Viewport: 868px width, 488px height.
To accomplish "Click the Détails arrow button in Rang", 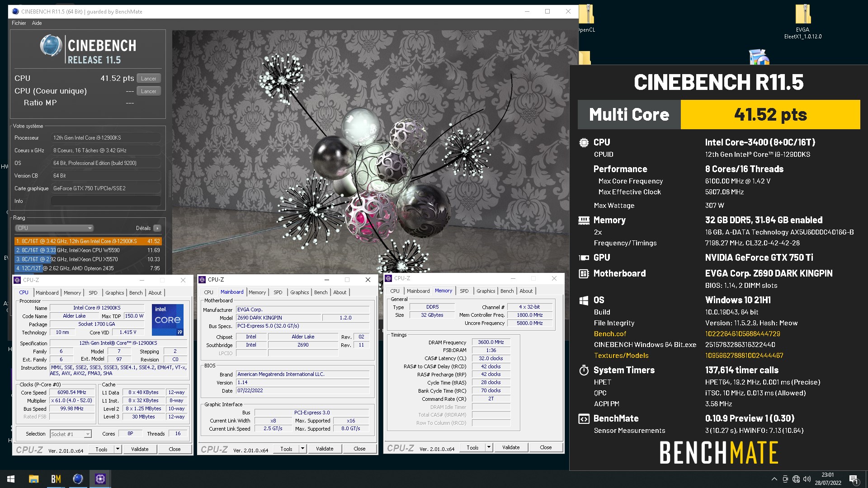I will click(157, 228).
